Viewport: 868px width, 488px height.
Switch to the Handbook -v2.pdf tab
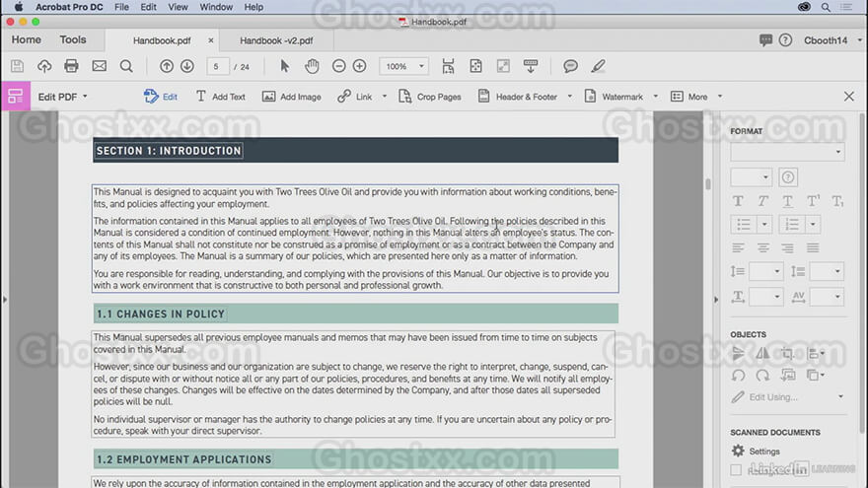pyautogui.click(x=276, y=40)
